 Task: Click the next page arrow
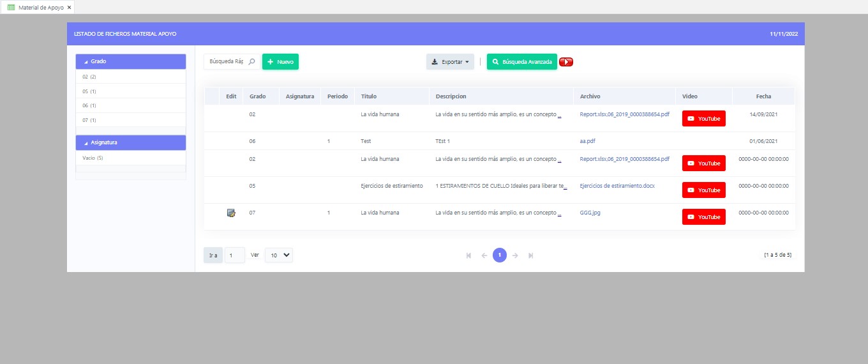(515, 255)
